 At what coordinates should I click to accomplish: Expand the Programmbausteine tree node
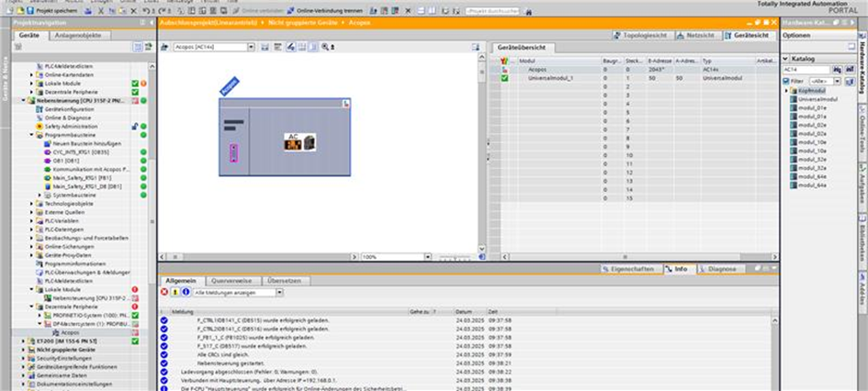coord(31,135)
